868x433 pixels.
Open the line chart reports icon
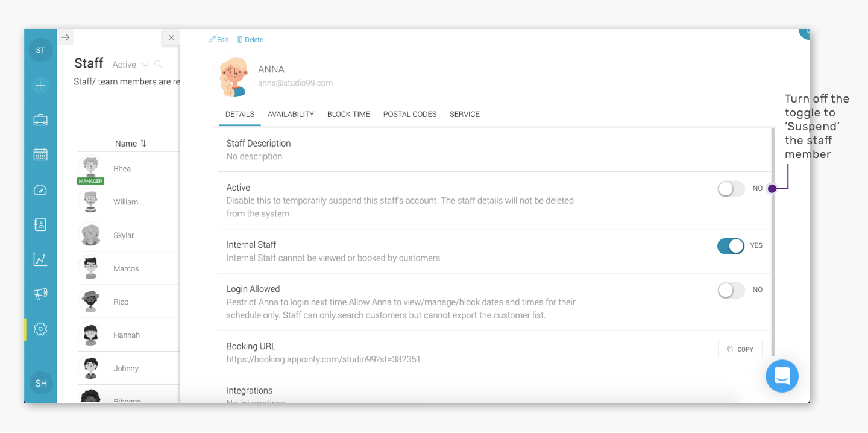(40, 259)
